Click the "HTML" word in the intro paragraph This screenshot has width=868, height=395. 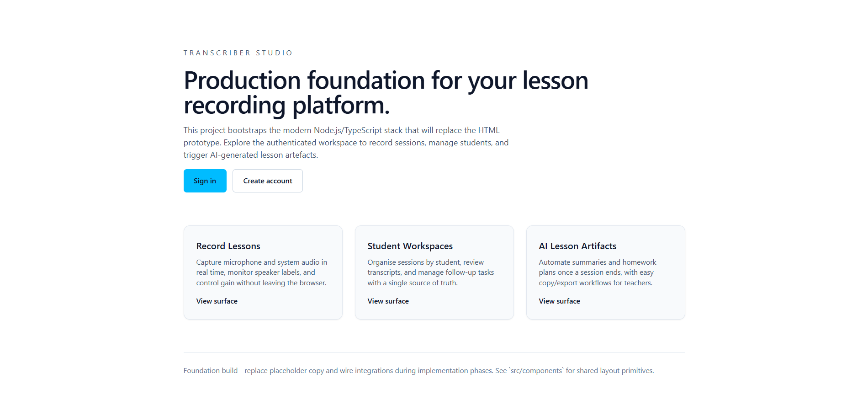click(x=489, y=130)
